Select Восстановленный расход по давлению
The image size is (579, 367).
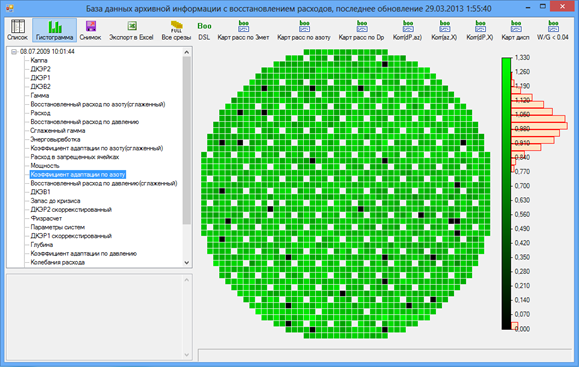[85, 122]
